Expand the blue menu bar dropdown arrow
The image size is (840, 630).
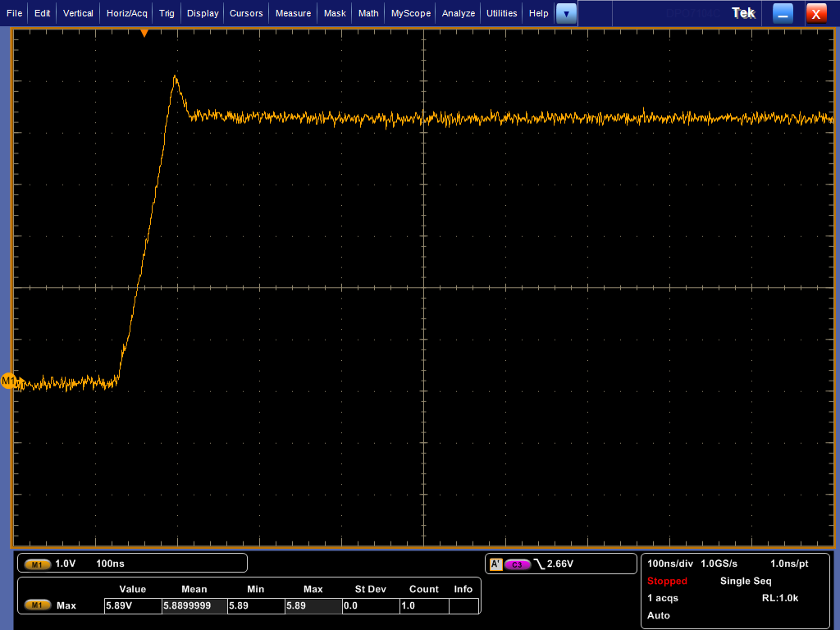coord(566,13)
